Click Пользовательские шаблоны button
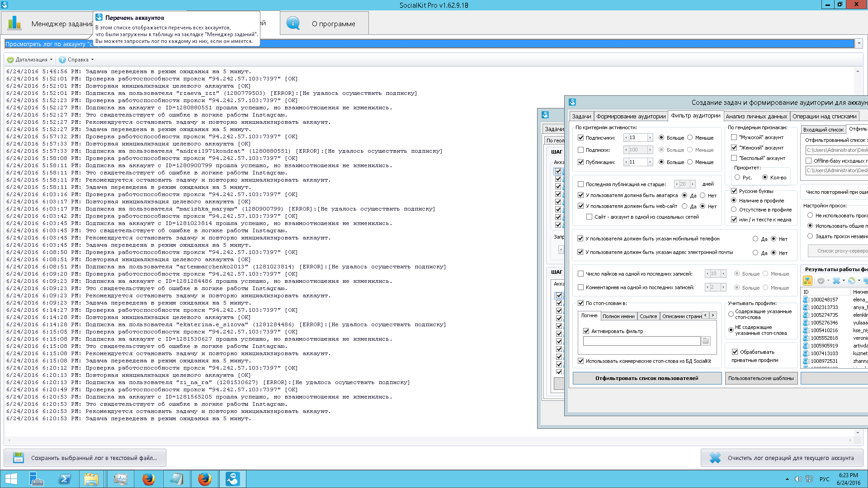Viewport: 868px width, 488px height. (760, 378)
